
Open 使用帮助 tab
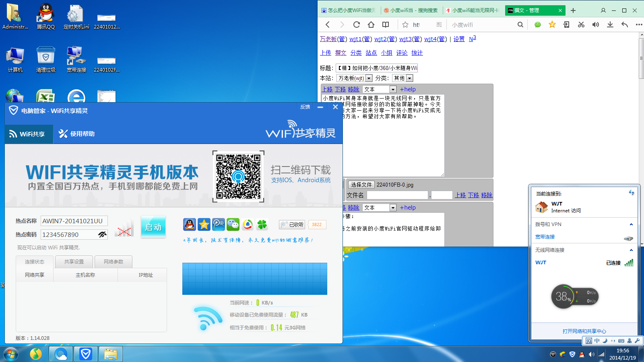pyautogui.click(x=77, y=134)
